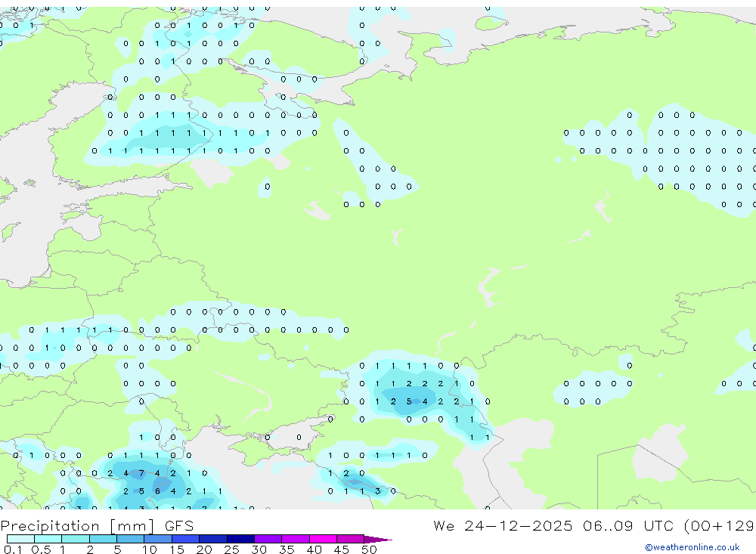Select the 40–45 mm magenta swatch
The width and height of the screenshot is (756, 554).
click(x=323, y=539)
